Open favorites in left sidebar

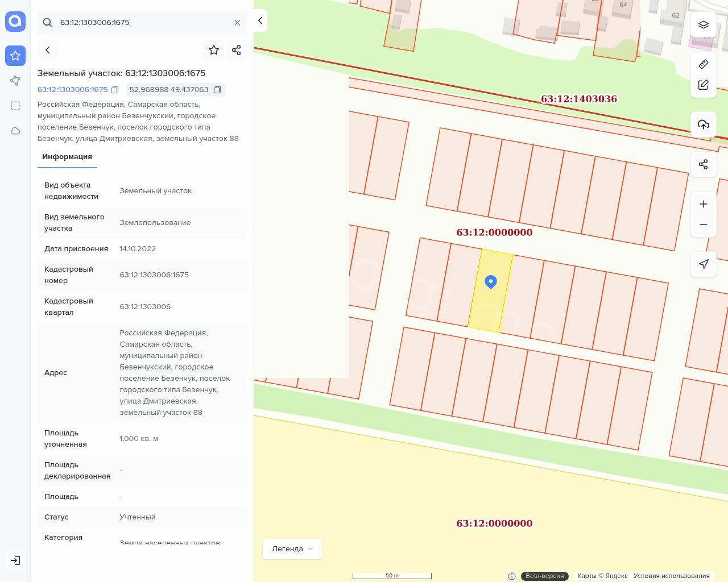point(15,56)
